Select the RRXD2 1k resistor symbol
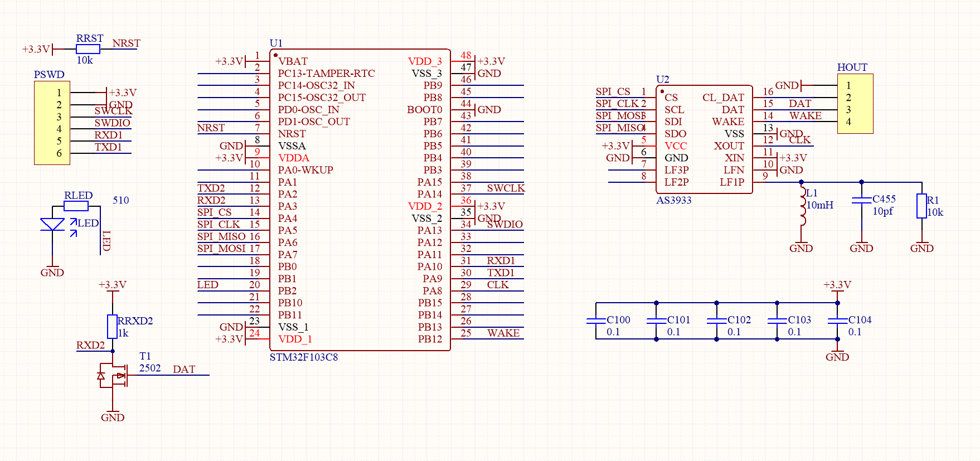 [x=113, y=327]
